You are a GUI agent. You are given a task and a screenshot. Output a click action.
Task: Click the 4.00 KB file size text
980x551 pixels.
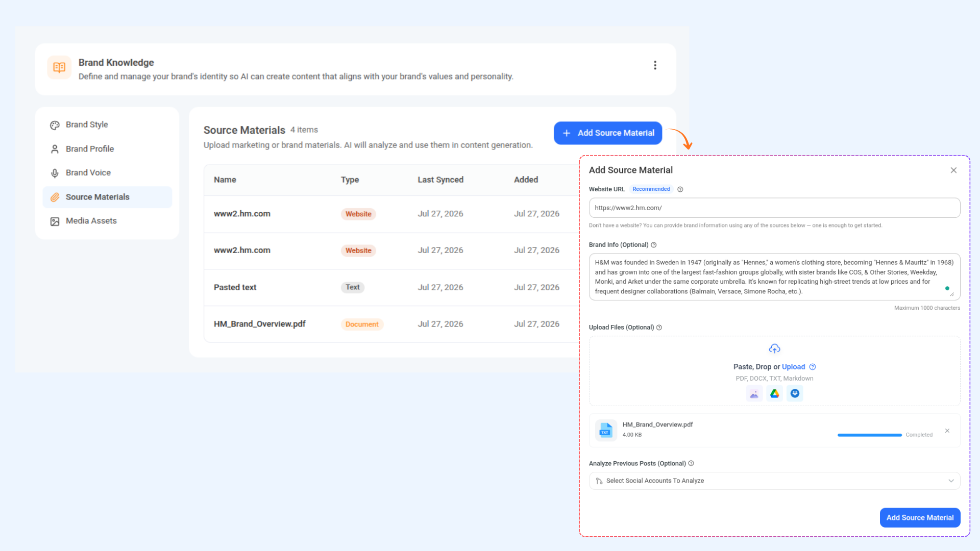tap(632, 435)
